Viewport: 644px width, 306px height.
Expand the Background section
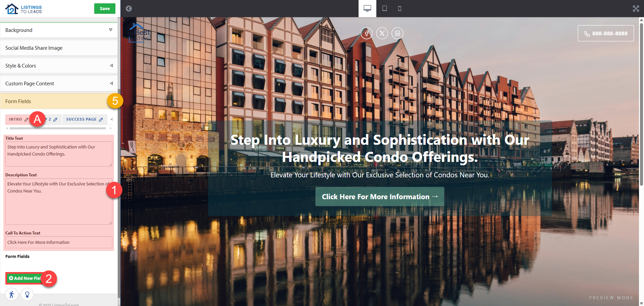59,30
